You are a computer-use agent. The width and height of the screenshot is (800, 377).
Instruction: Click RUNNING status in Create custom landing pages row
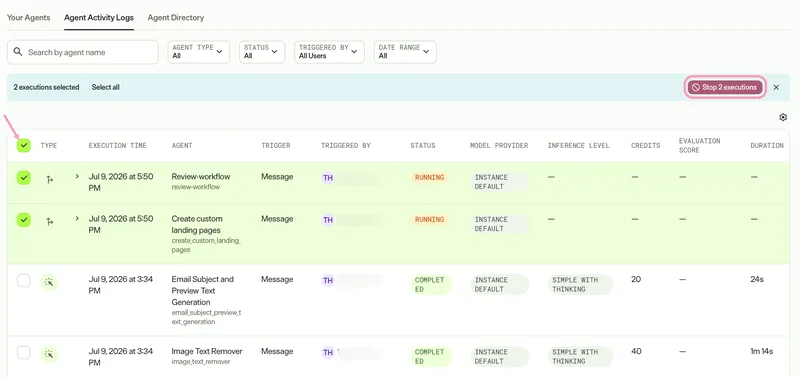(x=430, y=219)
